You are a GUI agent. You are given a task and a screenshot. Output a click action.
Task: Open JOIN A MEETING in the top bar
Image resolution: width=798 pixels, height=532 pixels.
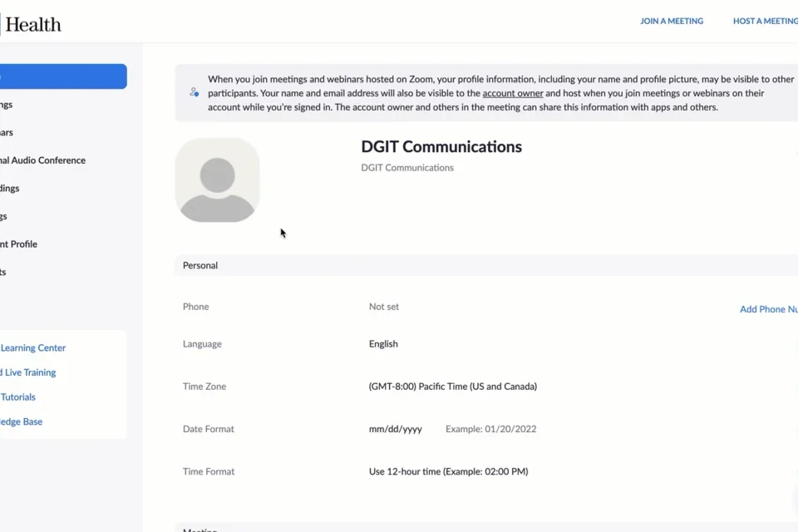tap(672, 21)
